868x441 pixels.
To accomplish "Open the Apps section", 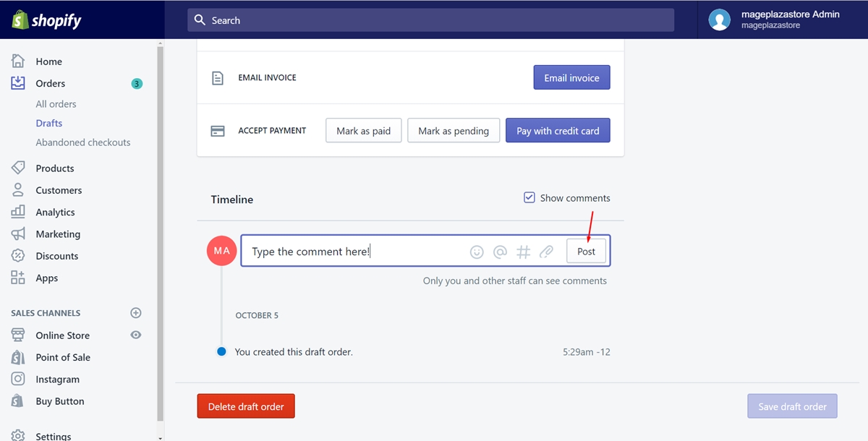I will pyautogui.click(x=46, y=278).
